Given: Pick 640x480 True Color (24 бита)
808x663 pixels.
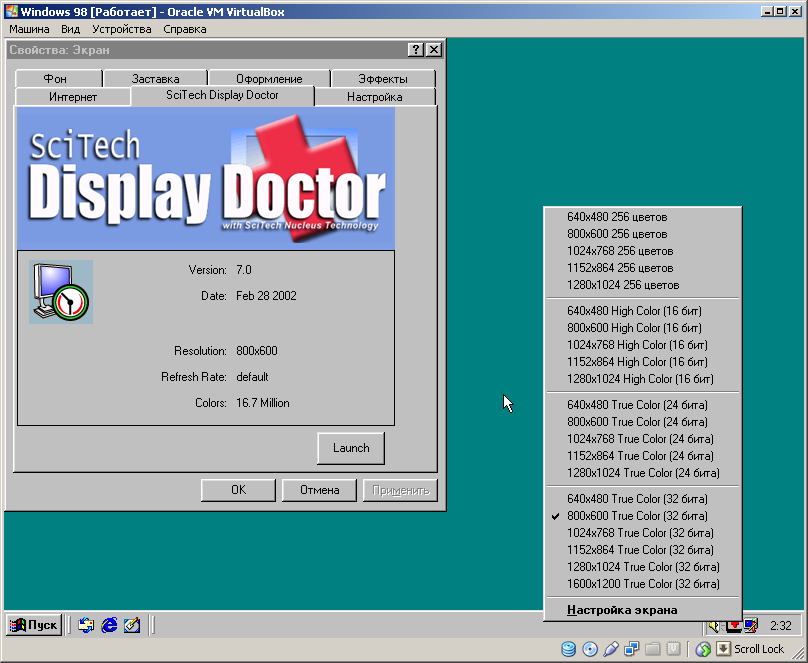Looking at the screenshot, I should [643, 404].
